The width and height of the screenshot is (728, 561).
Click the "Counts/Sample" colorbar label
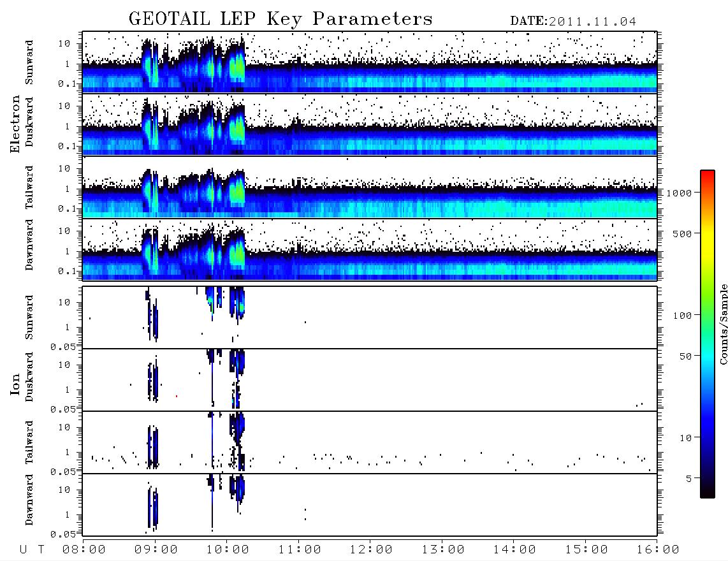click(x=723, y=324)
